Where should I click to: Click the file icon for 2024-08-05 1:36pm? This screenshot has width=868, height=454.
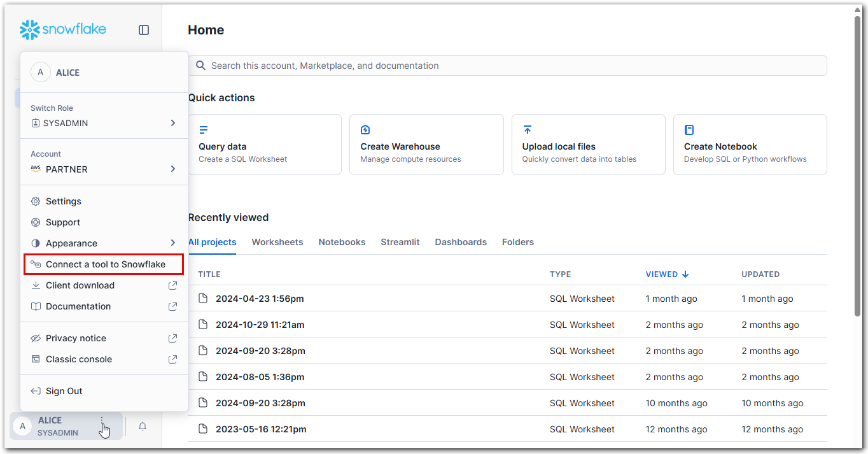pyautogui.click(x=203, y=377)
